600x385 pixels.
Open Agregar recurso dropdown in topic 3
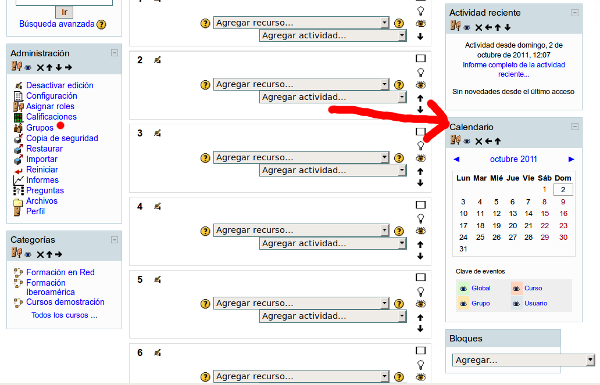coord(301,157)
